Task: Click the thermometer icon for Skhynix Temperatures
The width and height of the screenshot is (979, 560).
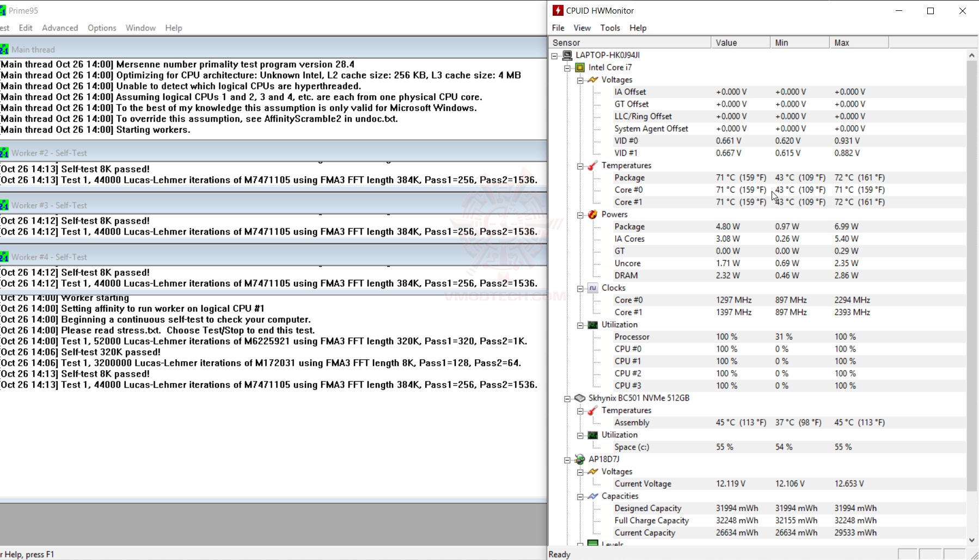Action: pyautogui.click(x=593, y=410)
